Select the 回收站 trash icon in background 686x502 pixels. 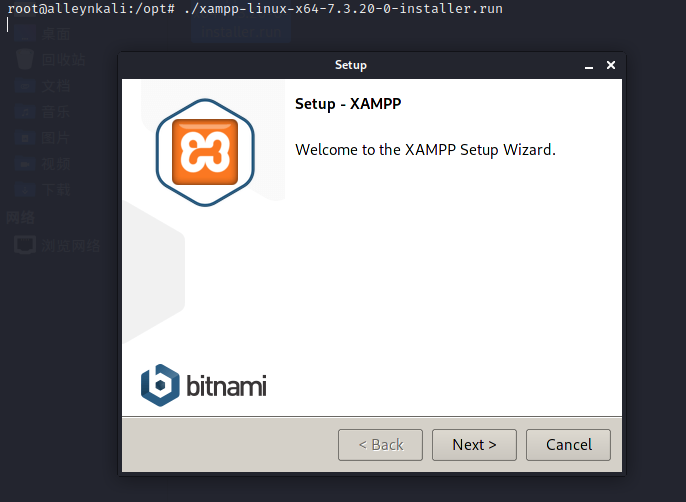(x=25, y=59)
